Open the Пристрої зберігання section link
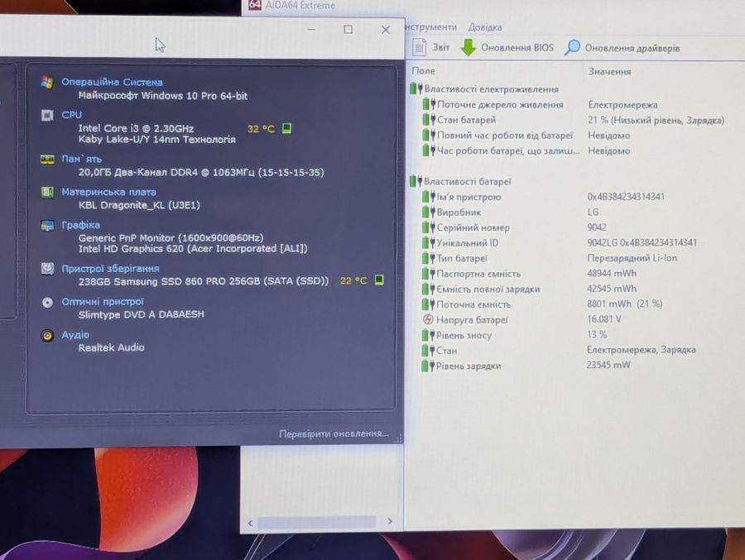Image resolution: width=745 pixels, height=560 pixels. (110, 268)
